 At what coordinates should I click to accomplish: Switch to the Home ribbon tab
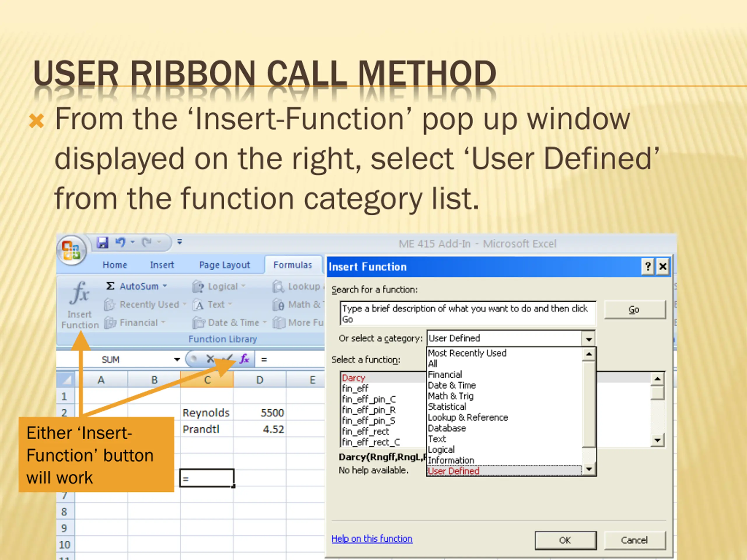click(115, 265)
